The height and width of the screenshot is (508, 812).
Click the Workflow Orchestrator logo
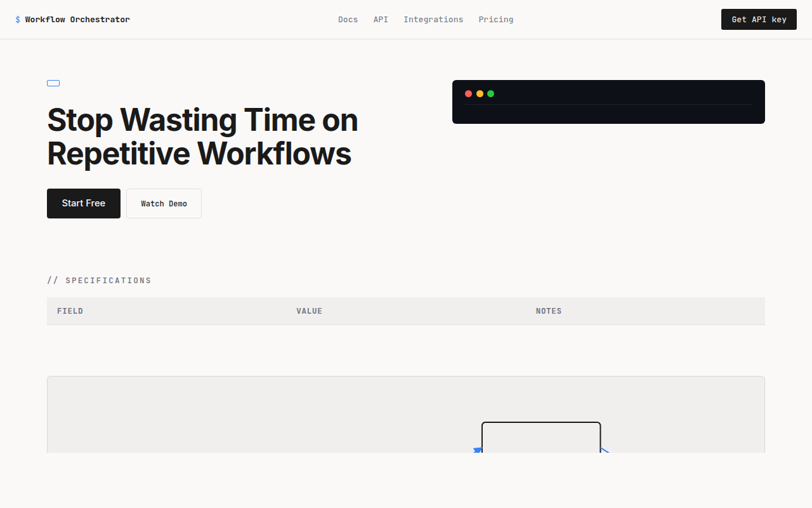coord(72,20)
